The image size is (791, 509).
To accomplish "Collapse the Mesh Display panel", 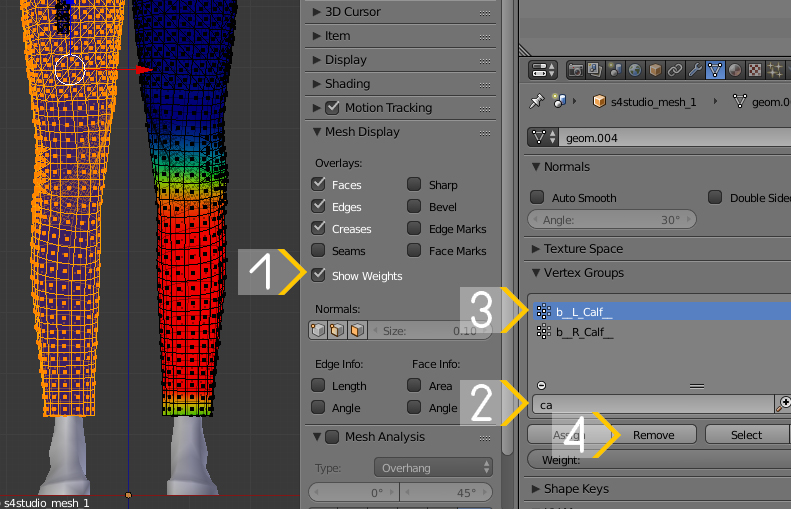I will coord(317,132).
